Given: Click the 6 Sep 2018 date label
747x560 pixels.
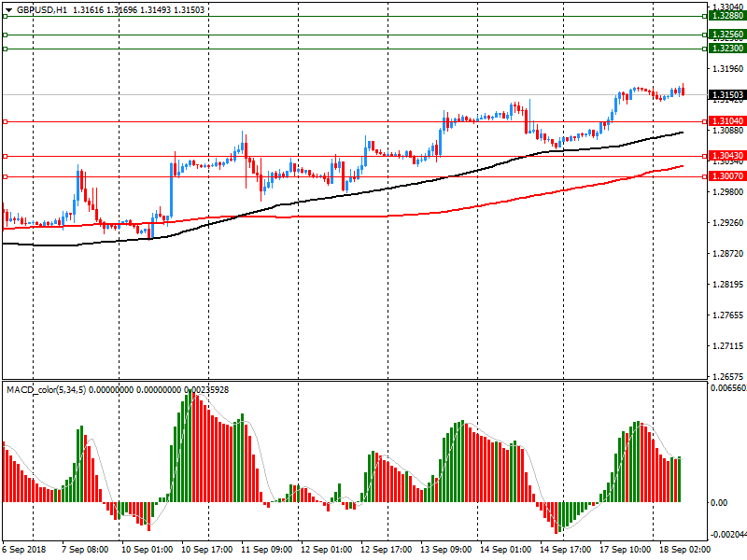Looking at the screenshot, I should point(24,550).
